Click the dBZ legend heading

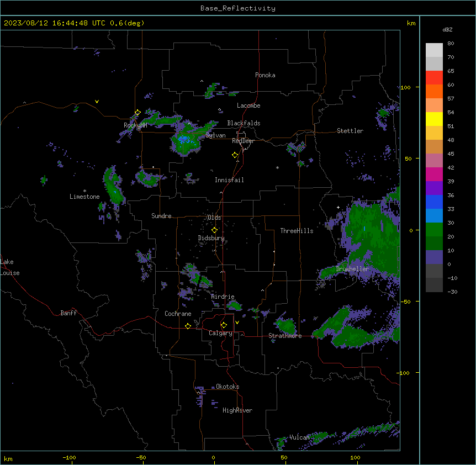point(447,29)
